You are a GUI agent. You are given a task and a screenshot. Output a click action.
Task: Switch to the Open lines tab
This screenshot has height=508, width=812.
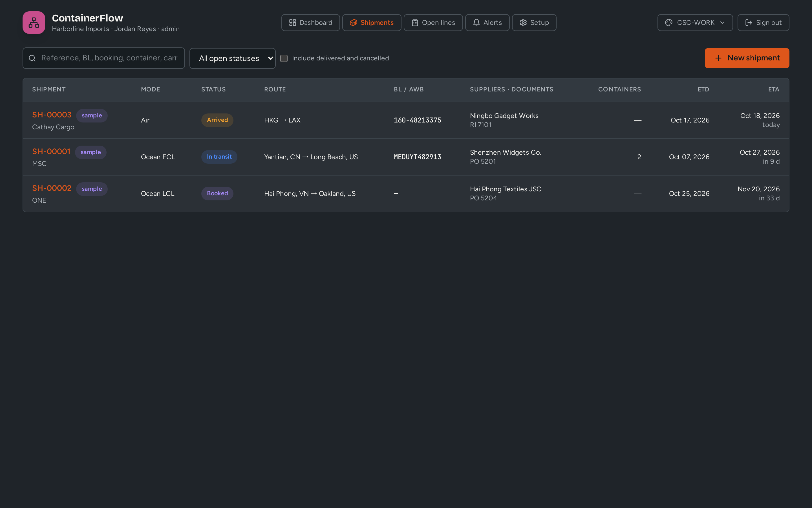(x=433, y=23)
